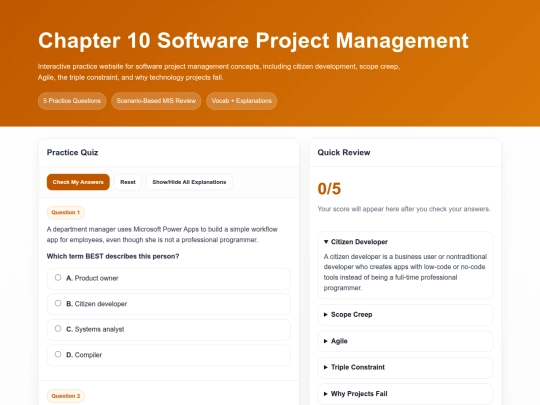Image resolution: width=540 pixels, height=405 pixels.
Task: Click the header intro description text
Action: click(x=219, y=72)
